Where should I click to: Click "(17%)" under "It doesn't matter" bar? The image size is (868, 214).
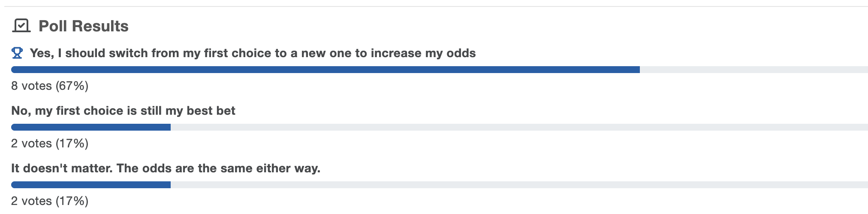click(x=72, y=201)
